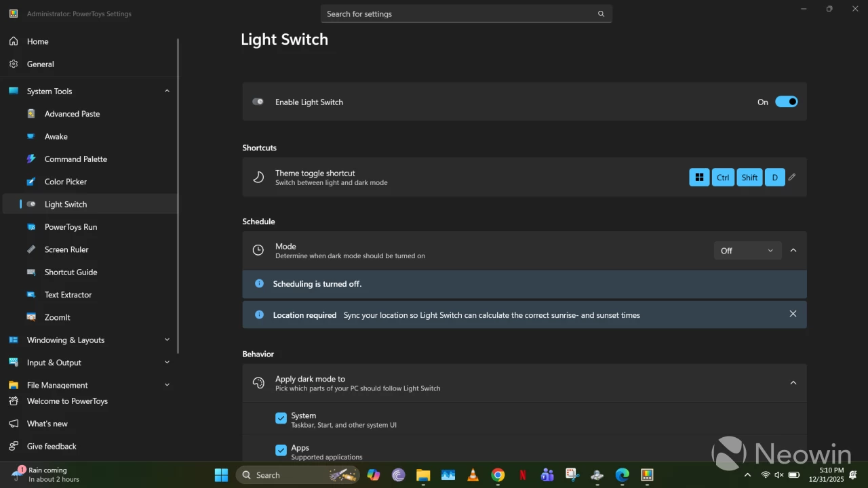Screen dimensions: 868x488
Task: Click the moon icon beside Theme toggle shortcut
Action: (x=258, y=178)
